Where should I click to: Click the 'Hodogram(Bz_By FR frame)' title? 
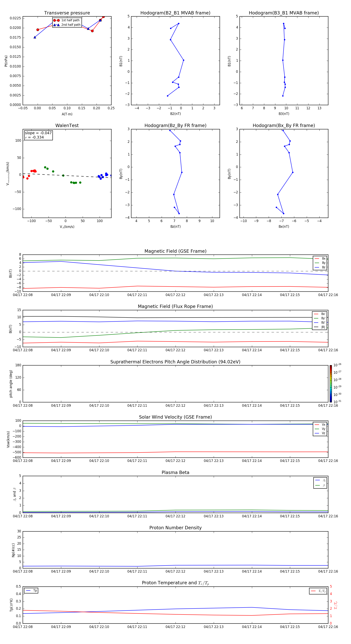[x=175, y=125]
